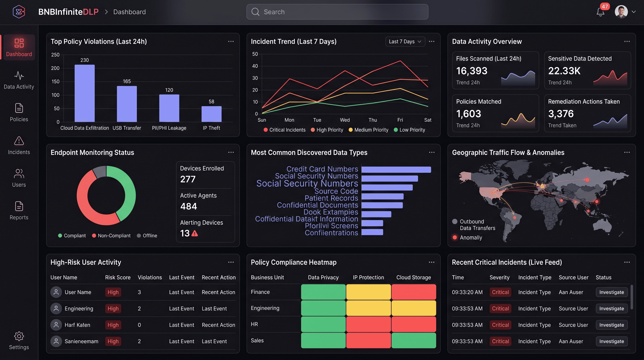This screenshot has height=360, width=644.
Task: Click Harf Katen's High risk badge
Action: click(x=113, y=325)
